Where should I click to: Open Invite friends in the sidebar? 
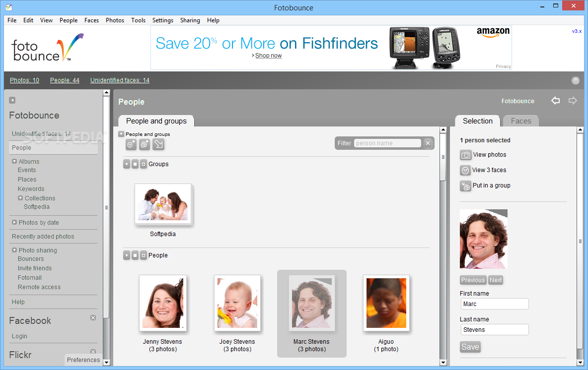coord(35,268)
